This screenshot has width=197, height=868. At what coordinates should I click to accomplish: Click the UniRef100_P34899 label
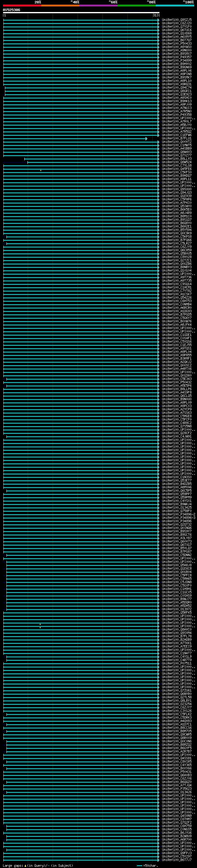click(177, 60)
